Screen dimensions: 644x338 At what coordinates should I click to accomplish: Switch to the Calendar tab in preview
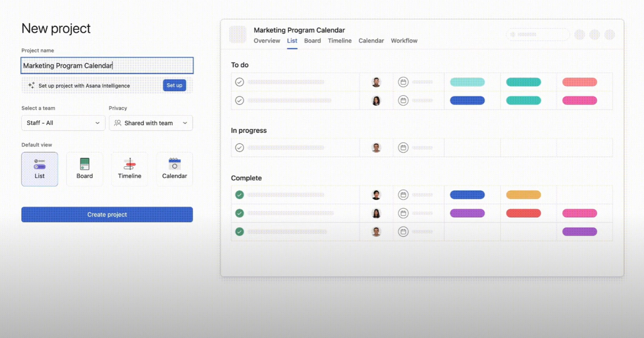pos(371,41)
